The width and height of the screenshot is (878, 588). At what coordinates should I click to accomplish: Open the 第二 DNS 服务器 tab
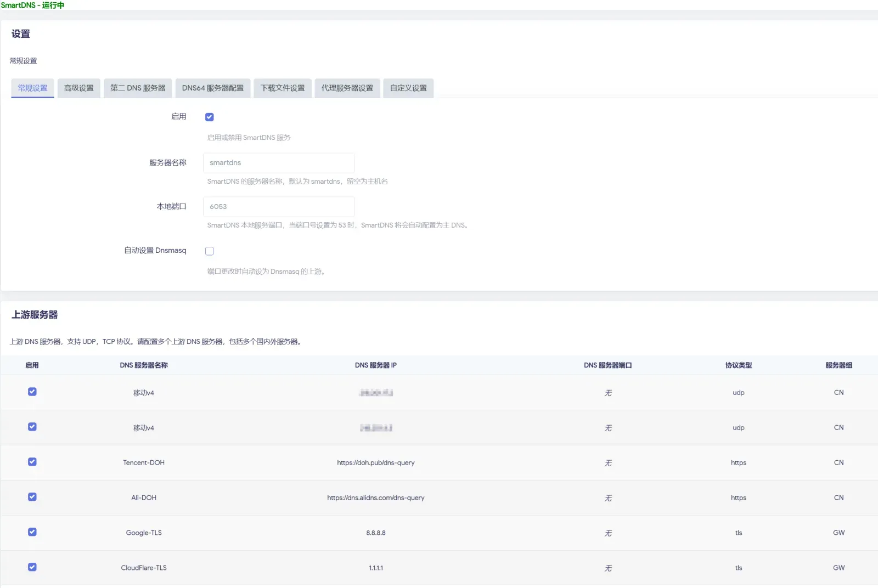(138, 88)
